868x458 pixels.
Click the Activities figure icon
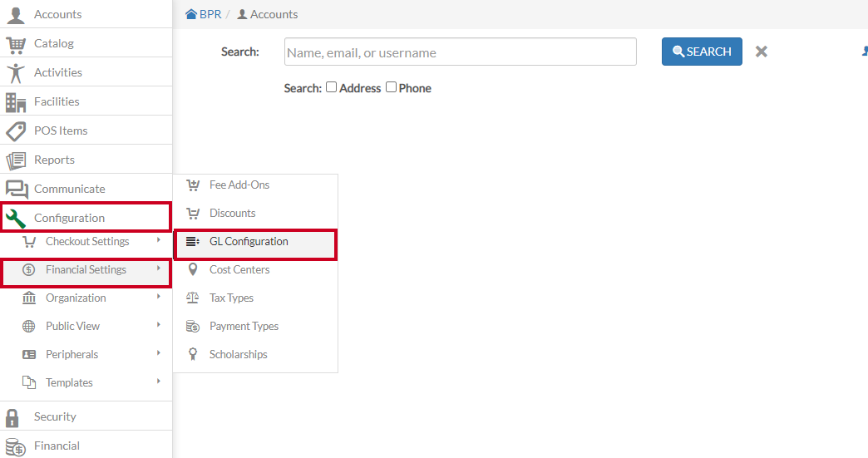(16, 73)
